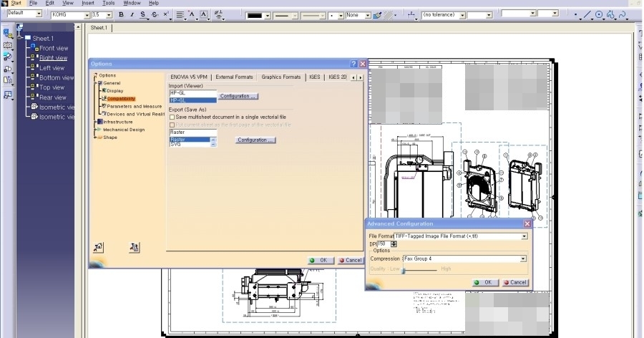Image resolution: width=644 pixels, height=338 pixels.
Task: Open the hatching pattern icon
Action: pyautogui.click(x=389, y=15)
